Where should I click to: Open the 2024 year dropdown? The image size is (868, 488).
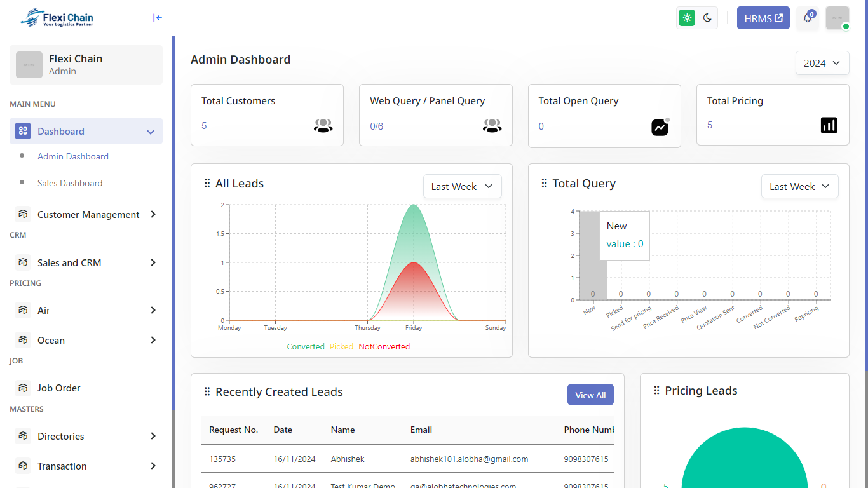(822, 63)
